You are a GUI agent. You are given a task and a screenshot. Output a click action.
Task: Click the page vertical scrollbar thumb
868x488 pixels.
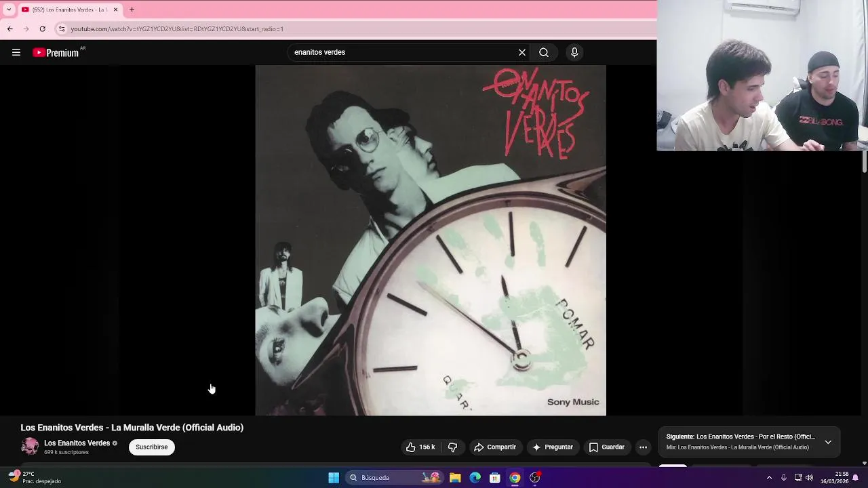[x=864, y=161]
